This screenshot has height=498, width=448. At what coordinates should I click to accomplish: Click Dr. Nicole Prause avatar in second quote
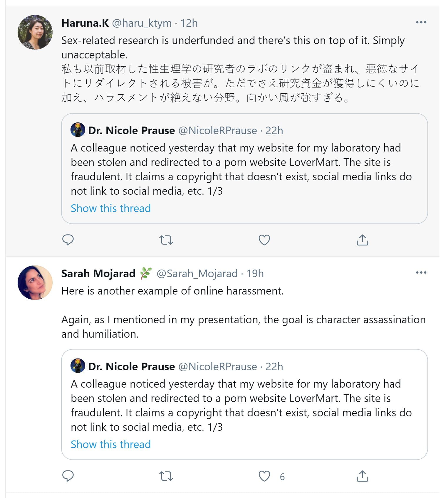[x=78, y=366]
